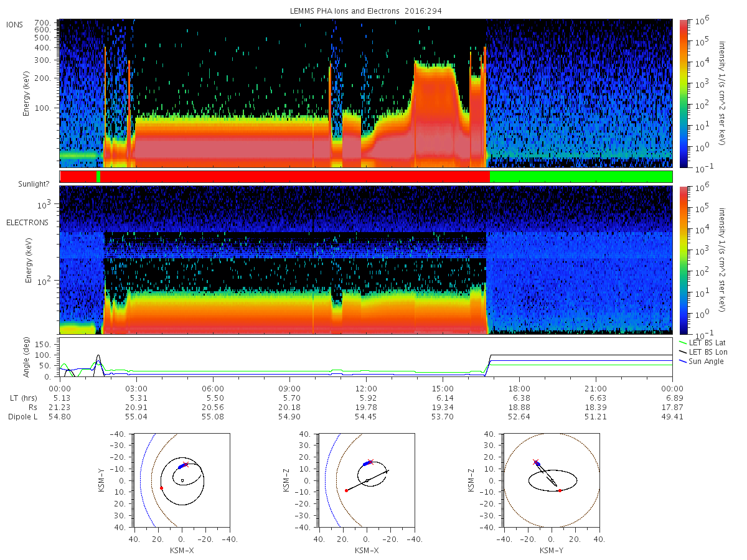Click the IONS panel label
Image resolution: width=747 pixels, height=560 pixels.
click(15, 24)
